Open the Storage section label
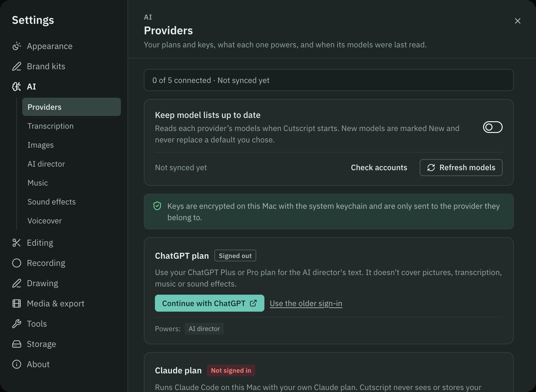This screenshot has width=536, height=392. click(x=41, y=344)
